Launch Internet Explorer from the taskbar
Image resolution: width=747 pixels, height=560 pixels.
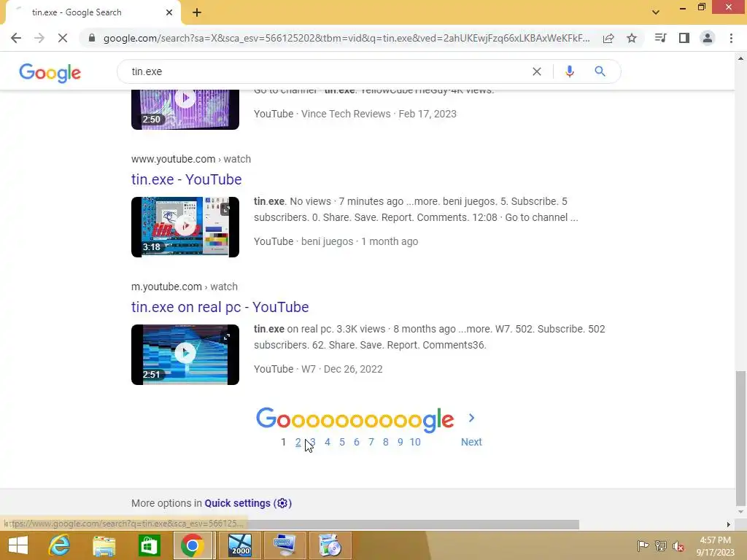point(60,545)
